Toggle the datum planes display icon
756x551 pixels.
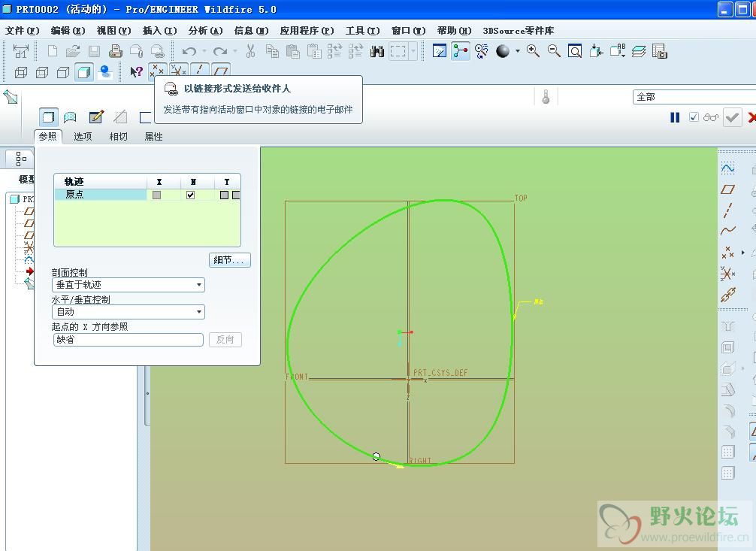pos(220,71)
